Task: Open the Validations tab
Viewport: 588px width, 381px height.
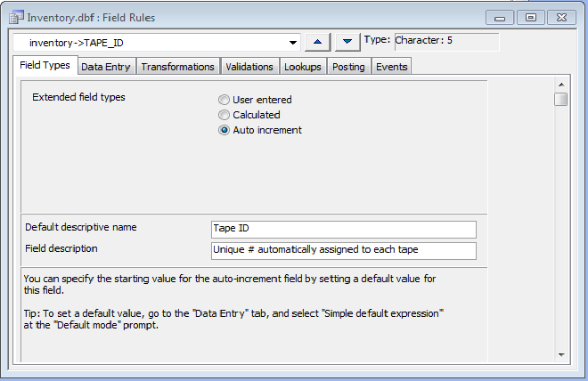Action: pyautogui.click(x=249, y=67)
